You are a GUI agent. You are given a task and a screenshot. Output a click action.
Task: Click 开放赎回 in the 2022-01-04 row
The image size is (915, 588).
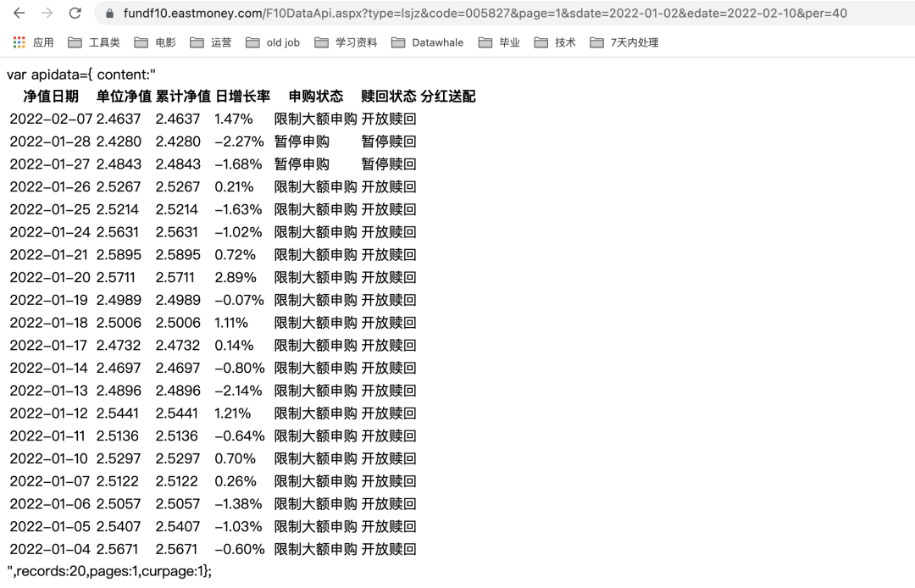click(x=389, y=550)
